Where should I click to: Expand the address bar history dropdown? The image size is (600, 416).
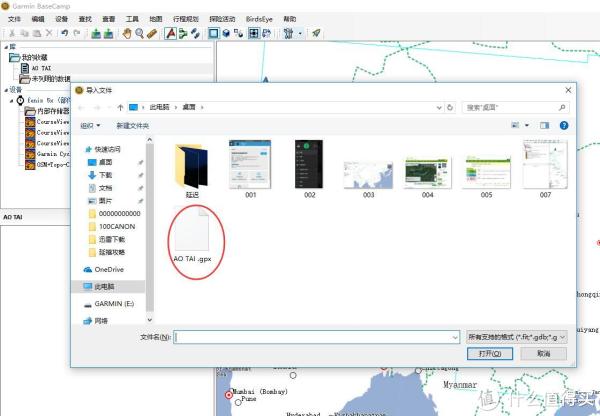coord(439,108)
